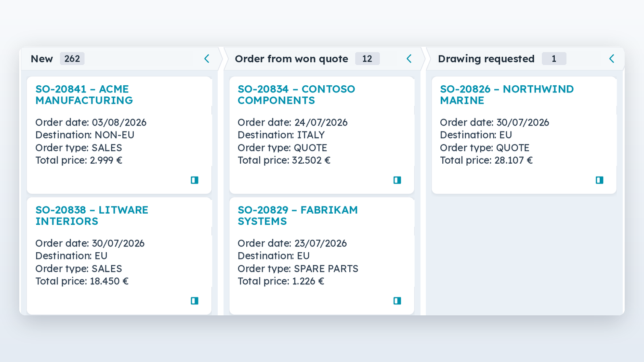Click Order date: 30/07/2026 on LITWARE card
644x362 pixels.
click(x=90, y=243)
